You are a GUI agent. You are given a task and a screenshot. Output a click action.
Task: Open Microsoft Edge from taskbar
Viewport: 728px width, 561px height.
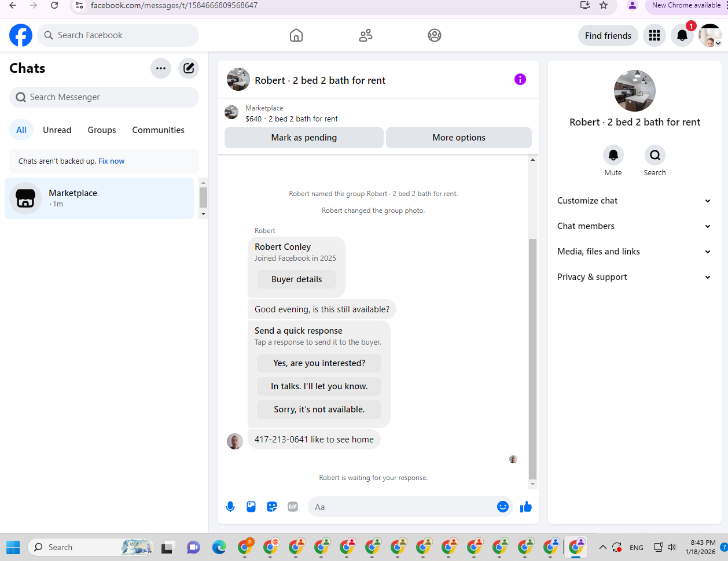click(x=219, y=547)
